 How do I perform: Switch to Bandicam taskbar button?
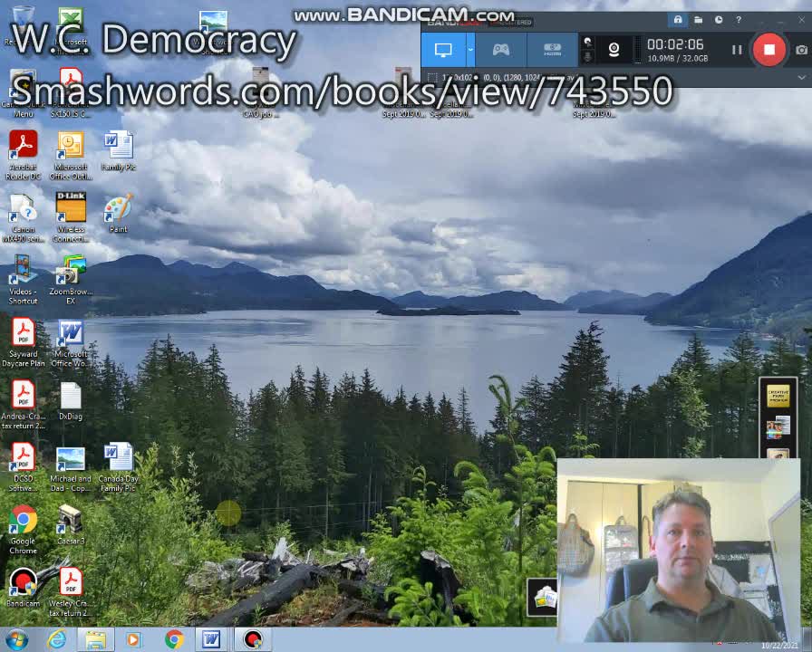pyautogui.click(x=253, y=639)
